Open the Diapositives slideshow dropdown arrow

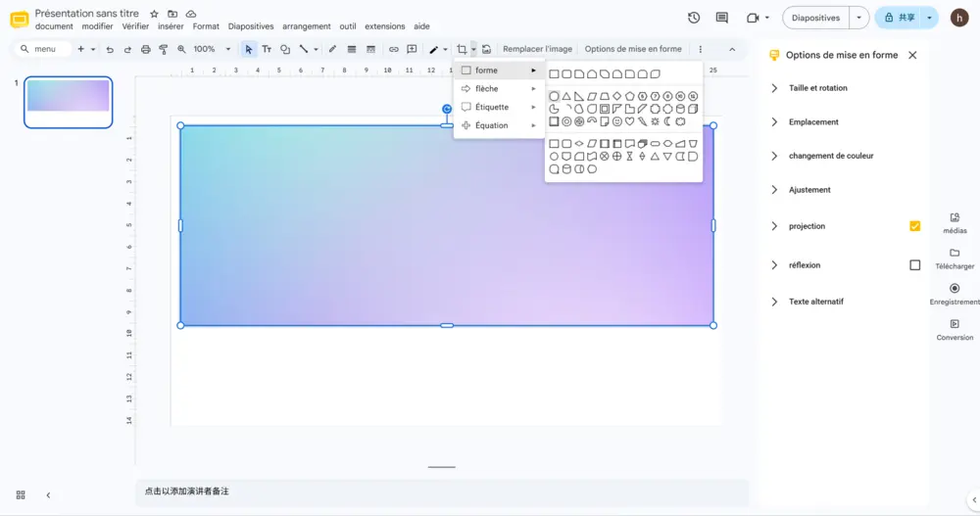click(858, 18)
